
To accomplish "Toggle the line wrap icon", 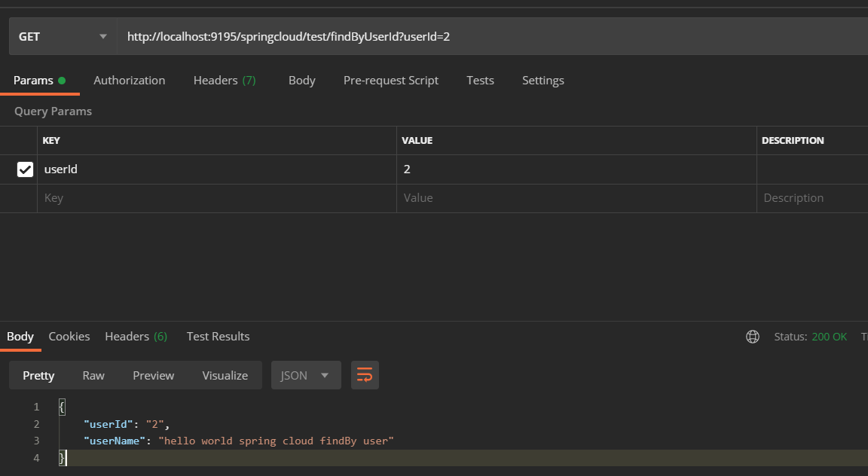I will (x=365, y=376).
